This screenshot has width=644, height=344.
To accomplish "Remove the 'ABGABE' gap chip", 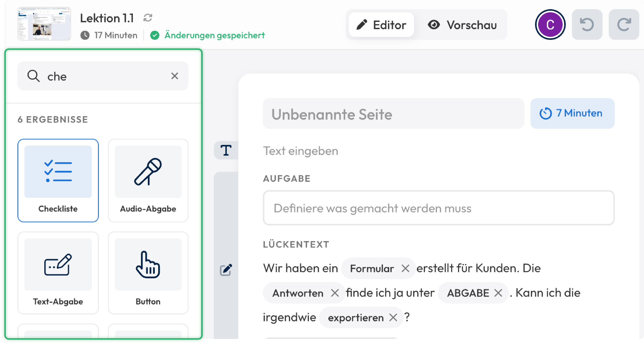I will (498, 293).
